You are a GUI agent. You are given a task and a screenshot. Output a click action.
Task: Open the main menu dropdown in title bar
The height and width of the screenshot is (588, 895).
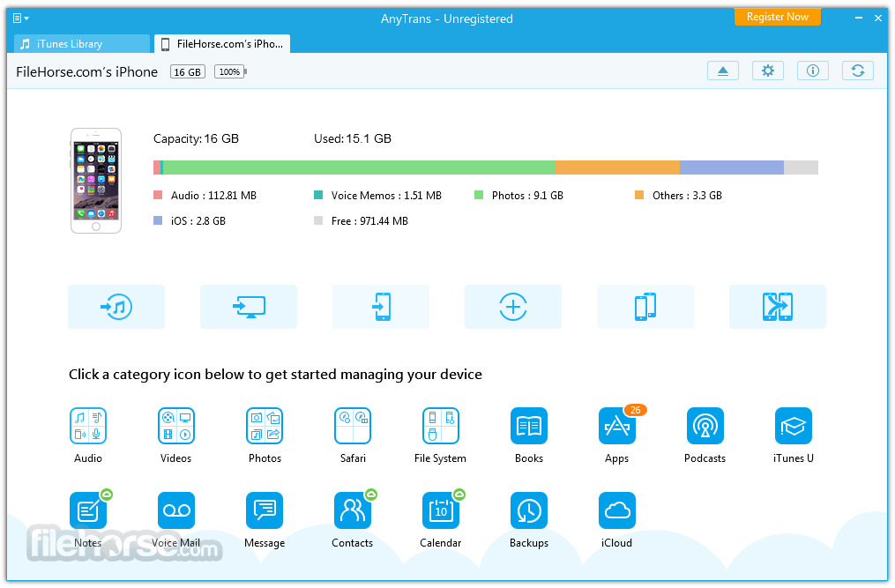tap(20, 19)
